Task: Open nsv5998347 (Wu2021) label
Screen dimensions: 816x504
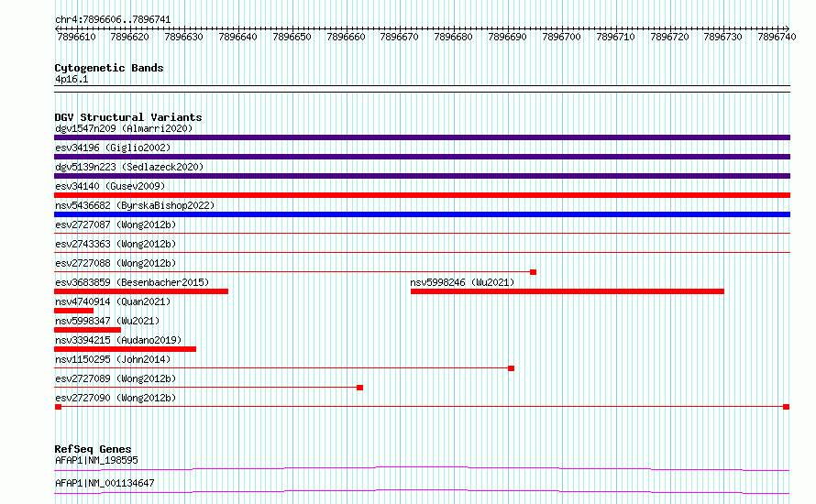Action: (107, 321)
